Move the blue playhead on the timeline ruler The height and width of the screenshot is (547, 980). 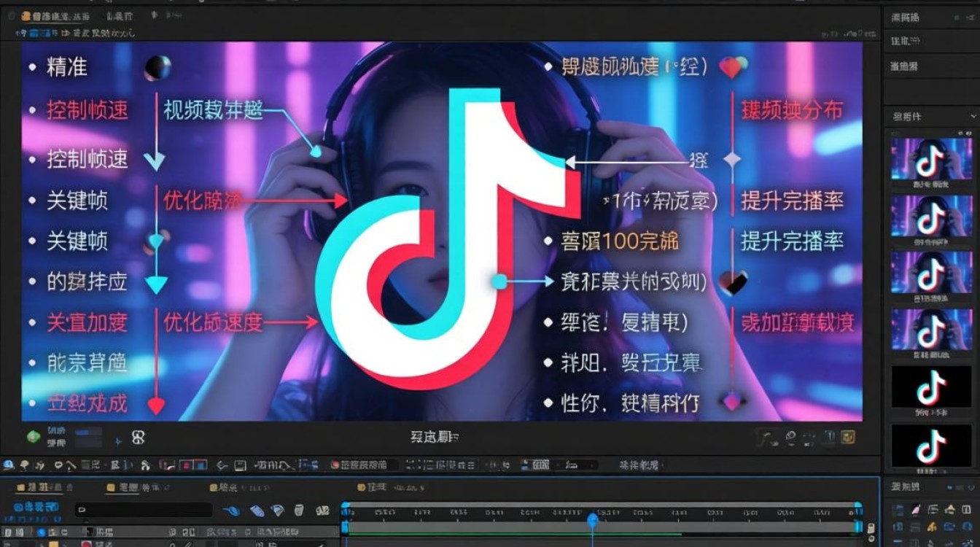[x=592, y=520]
